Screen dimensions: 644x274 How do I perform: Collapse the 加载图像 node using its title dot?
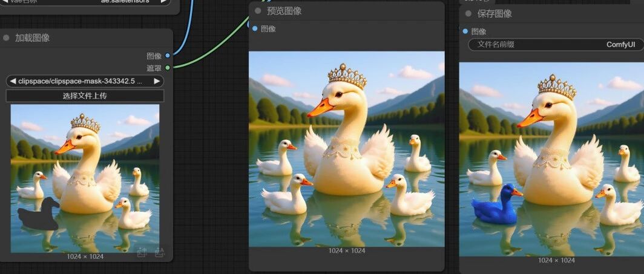[6, 38]
